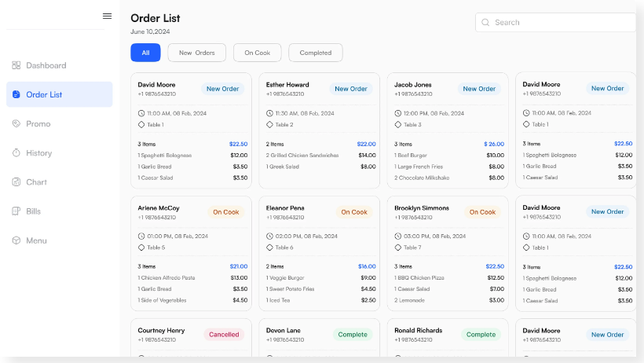This screenshot has height=363, width=644.
Task: Switch to the New Orders tab
Action: (x=196, y=53)
